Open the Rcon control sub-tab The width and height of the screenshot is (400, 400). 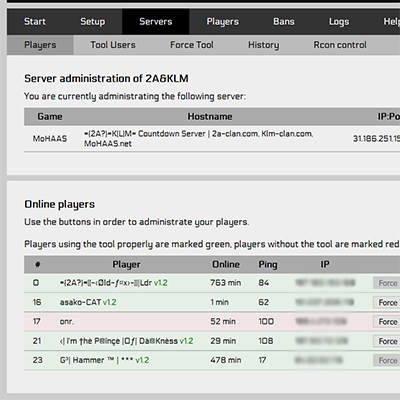[x=340, y=45]
